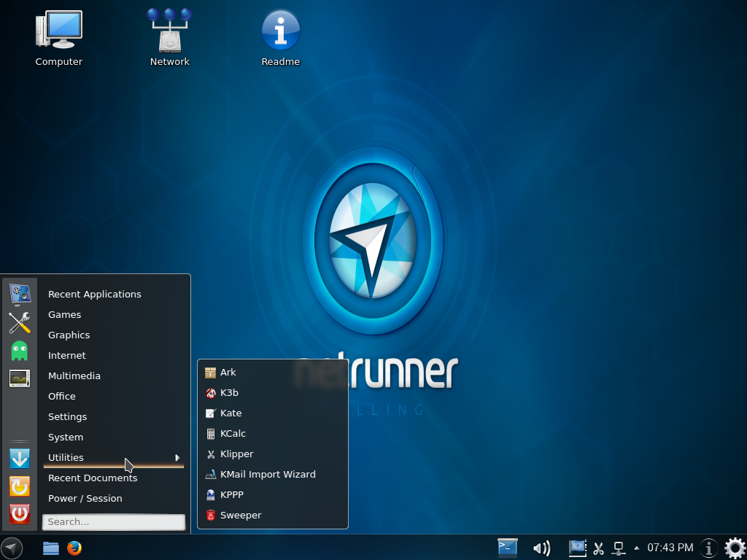Click the red power button in the launcher sidebar
Viewport: 747px width, 560px height.
point(18,514)
